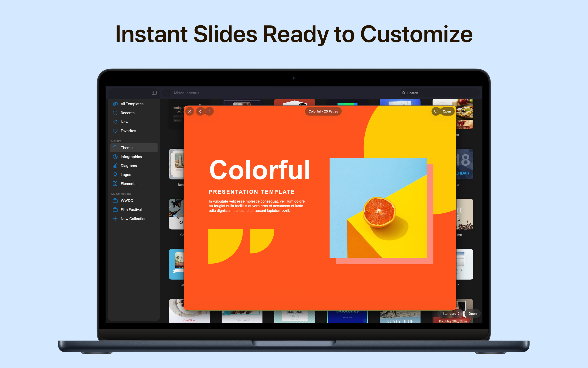The width and height of the screenshot is (588, 368).
Task: Open Favorites in sidebar
Action: (134, 131)
